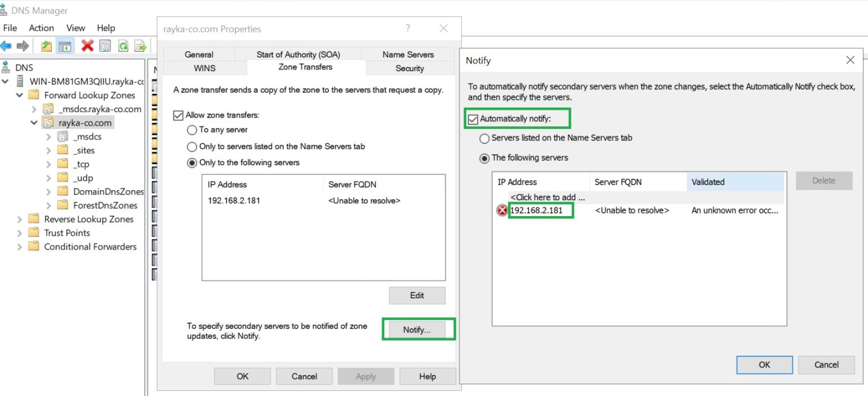Select the _sites folder in tree
The width and height of the screenshot is (868, 396).
pos(84,150)
